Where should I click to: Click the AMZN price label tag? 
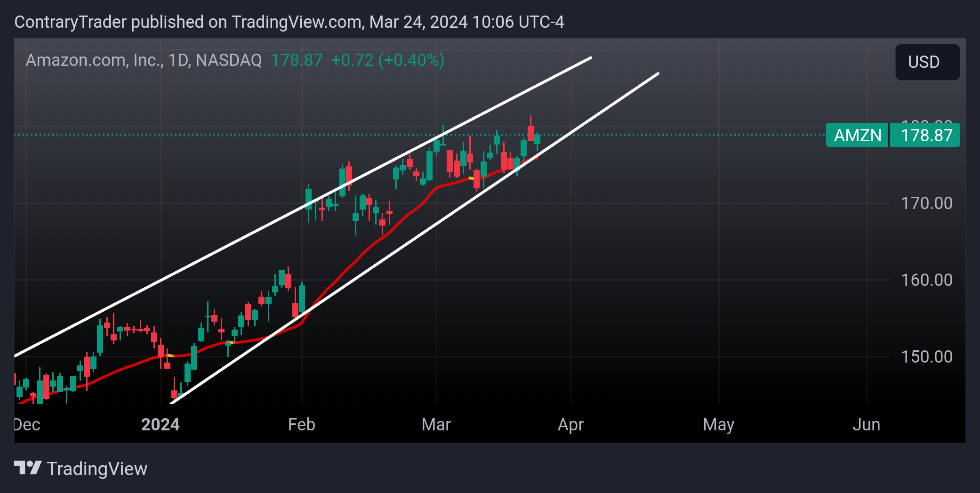coord(857,135)
